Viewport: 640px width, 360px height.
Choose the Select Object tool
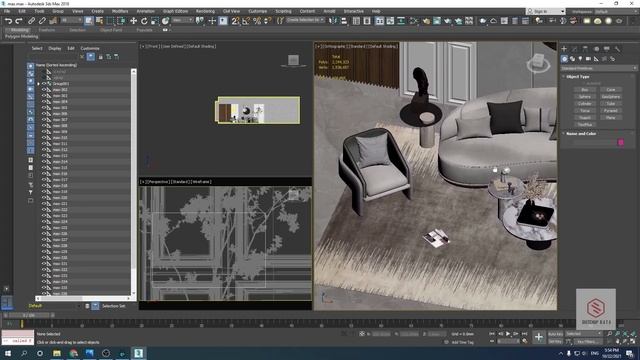tap(89, 21)
